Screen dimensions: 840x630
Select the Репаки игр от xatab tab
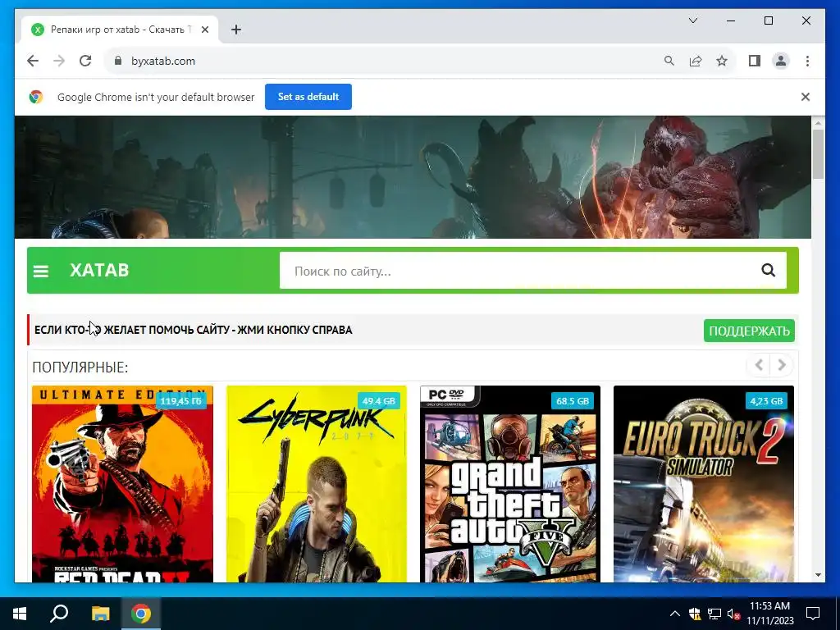pos(120,30)
